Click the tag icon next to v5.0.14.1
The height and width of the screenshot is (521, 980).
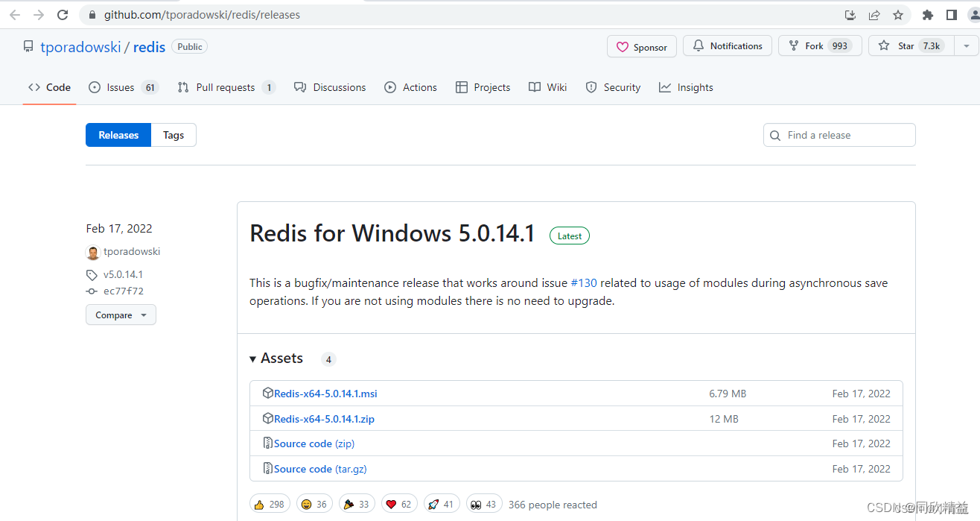pos(92,274)
